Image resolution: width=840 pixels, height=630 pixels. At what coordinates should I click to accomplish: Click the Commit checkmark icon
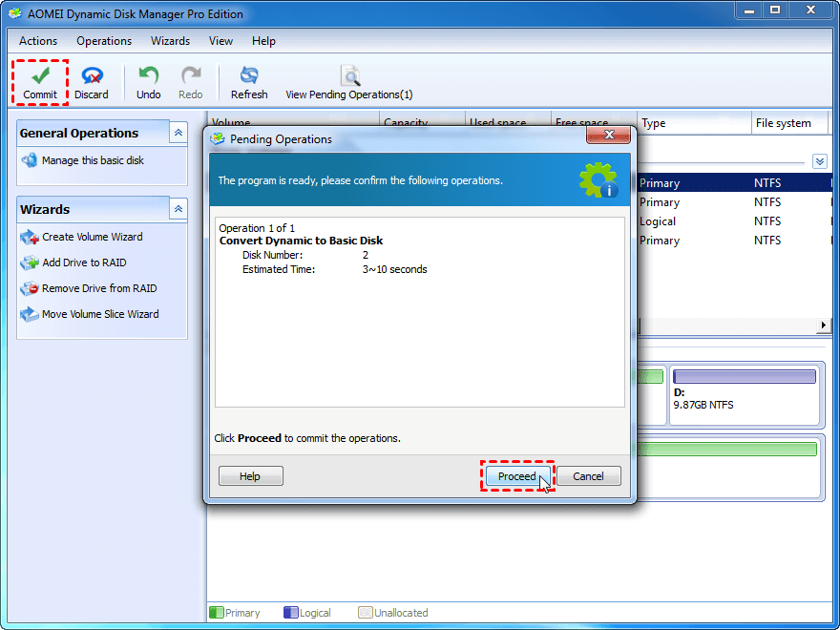point(40,75)
